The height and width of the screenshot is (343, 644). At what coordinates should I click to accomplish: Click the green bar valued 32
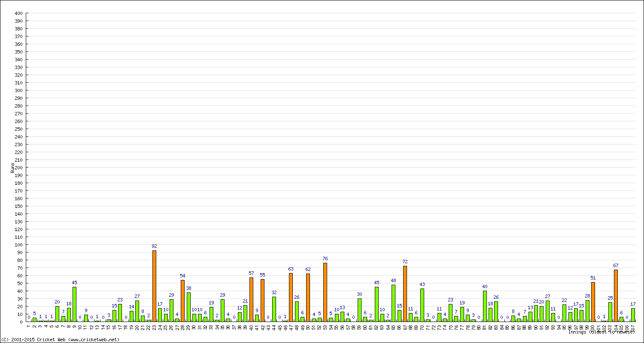pos(274,309)
